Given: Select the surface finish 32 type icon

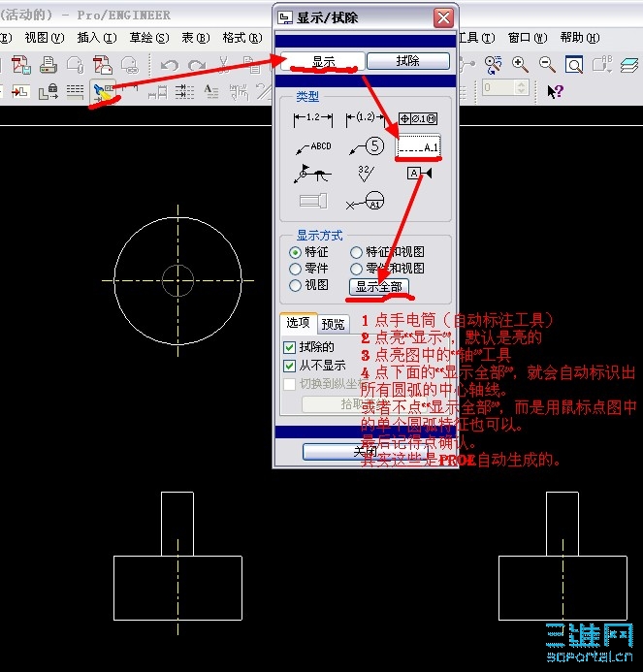Looking at the screenshot, I should click(366, 174).
